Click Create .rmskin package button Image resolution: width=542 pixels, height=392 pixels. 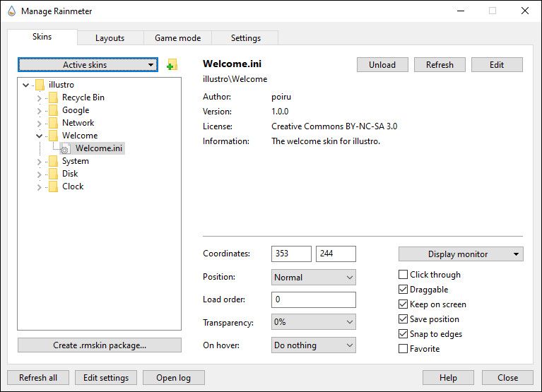(100, 345)
